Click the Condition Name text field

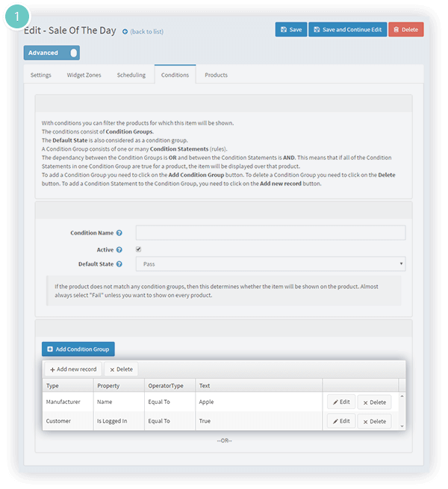coord(270,233)
